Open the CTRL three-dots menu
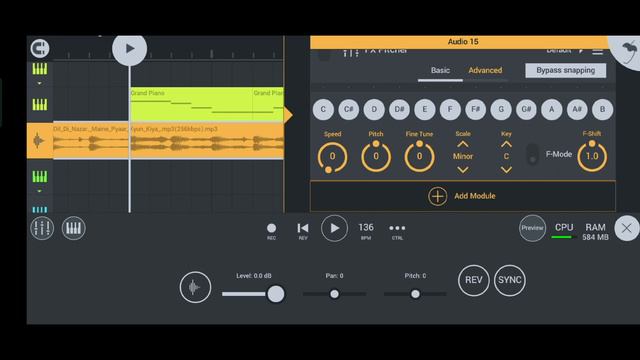Viewport: 640px width, 360px height. (397, 231)
